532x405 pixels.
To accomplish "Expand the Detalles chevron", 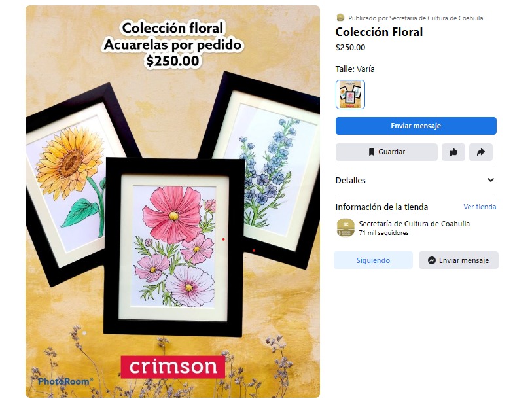I will click(x=491, y=180).
